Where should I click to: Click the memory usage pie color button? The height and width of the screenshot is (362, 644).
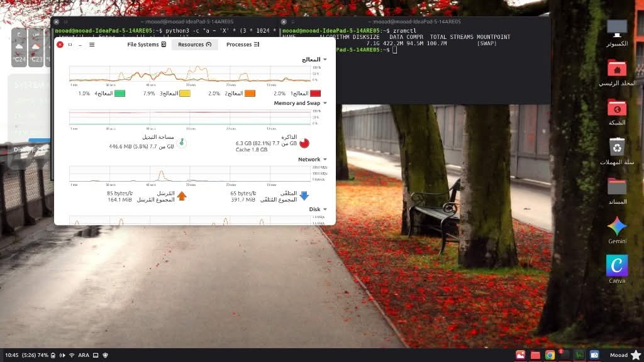[304, 143]
